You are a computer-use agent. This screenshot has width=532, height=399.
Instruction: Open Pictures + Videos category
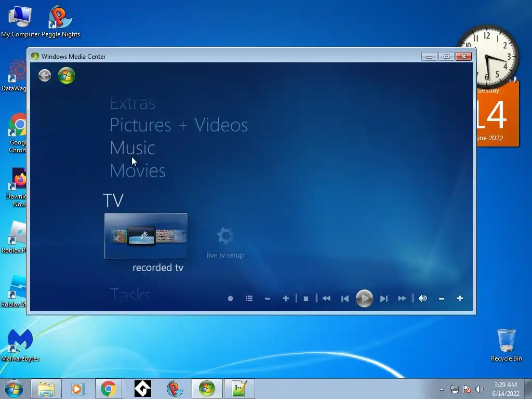click(x=179, y=125)
